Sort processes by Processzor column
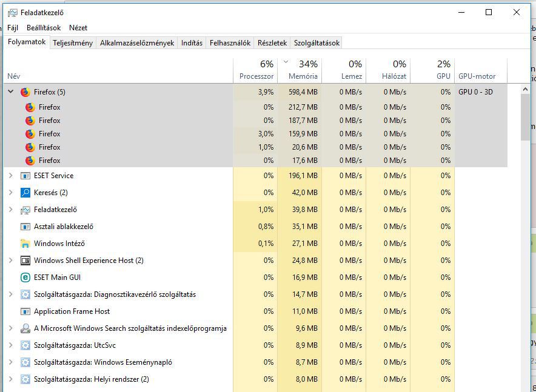Image resolution: width=536 pixels, height=392 pixels. point(256,76)
